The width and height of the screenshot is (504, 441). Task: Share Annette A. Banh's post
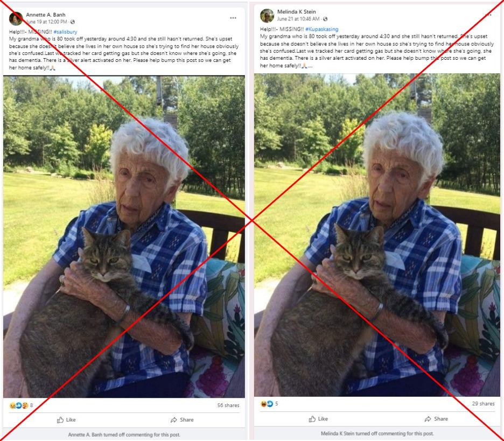pyautogui.click(x=182, y=420)
